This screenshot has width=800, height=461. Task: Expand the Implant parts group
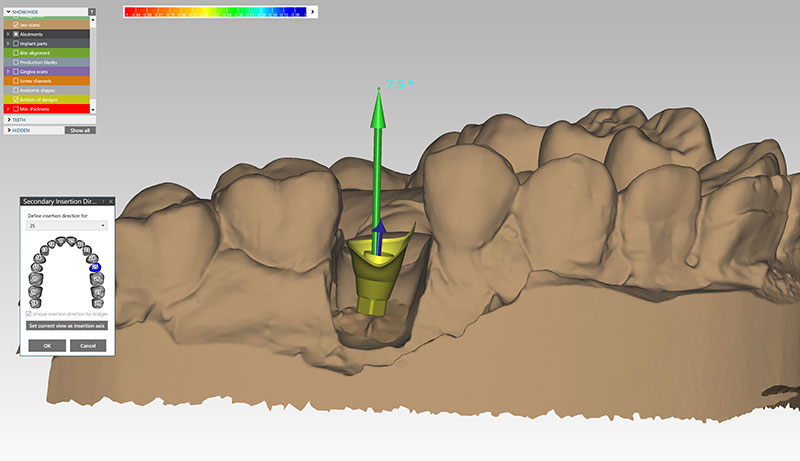8,43
